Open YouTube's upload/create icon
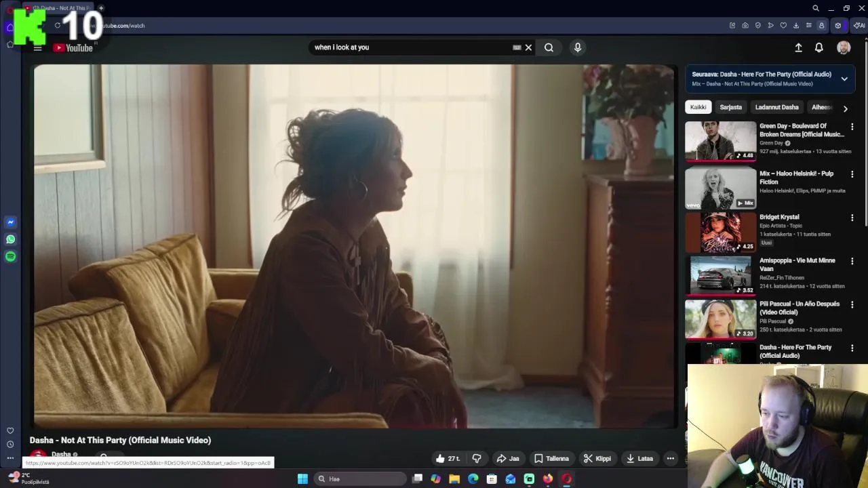The image size is (868, 488). 798,47
